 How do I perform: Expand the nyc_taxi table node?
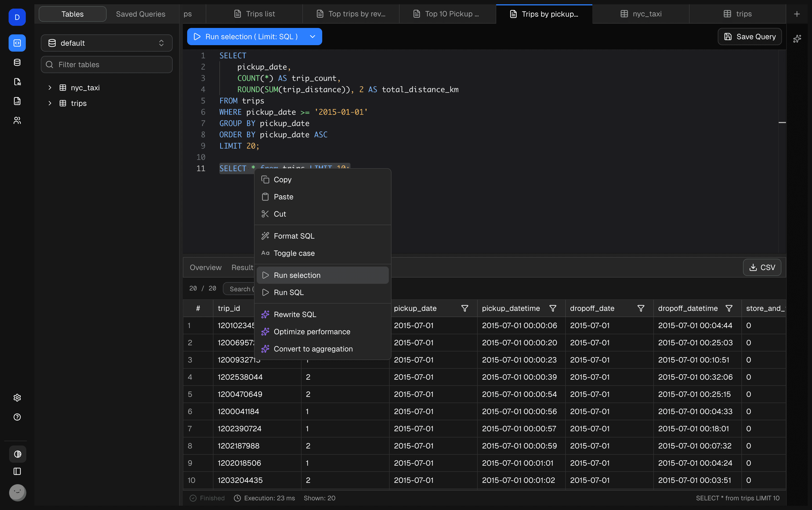pos(50,88)
